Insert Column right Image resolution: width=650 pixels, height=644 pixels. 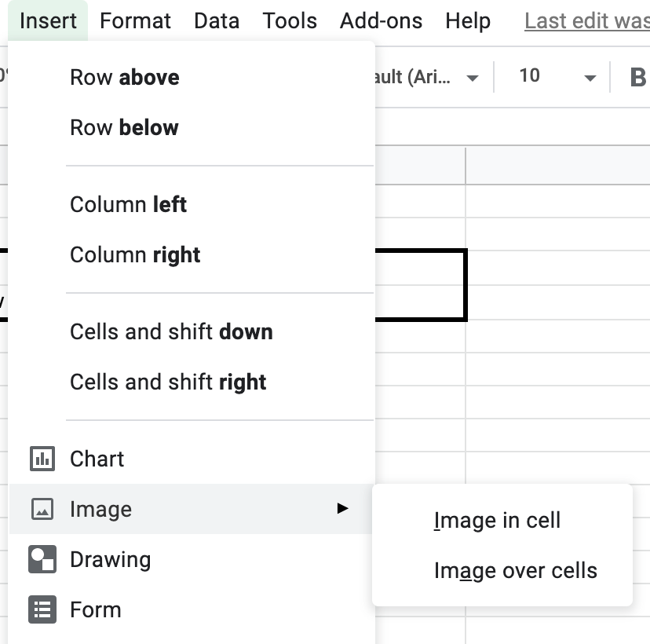[x=135, y=254]
